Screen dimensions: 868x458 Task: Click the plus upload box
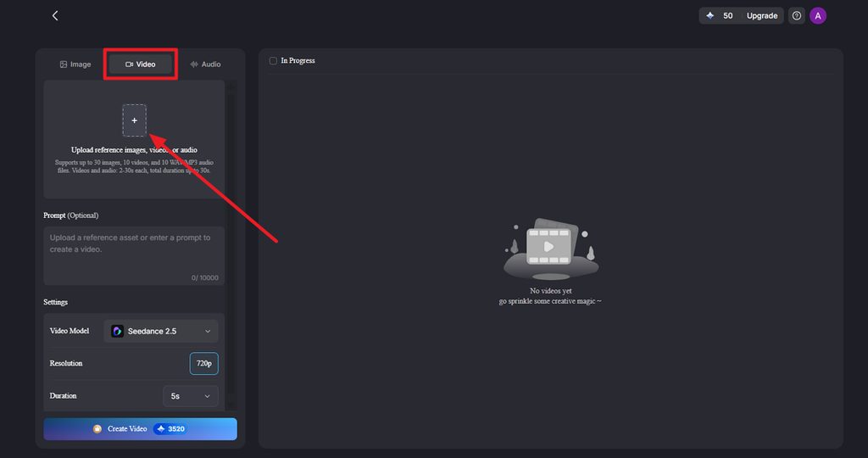(x=135, y=120)
